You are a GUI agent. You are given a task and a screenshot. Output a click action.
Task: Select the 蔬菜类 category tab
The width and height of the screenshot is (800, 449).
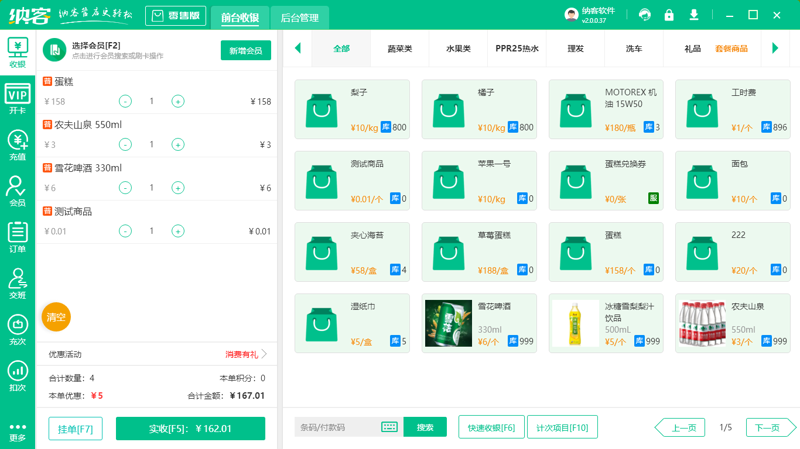pyautogui.click(x=399, y=48)
